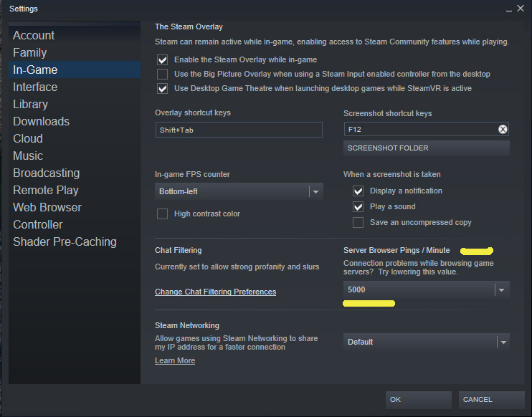Select the In-Game settings category
532x417 pixels.
tap(75, 69)
